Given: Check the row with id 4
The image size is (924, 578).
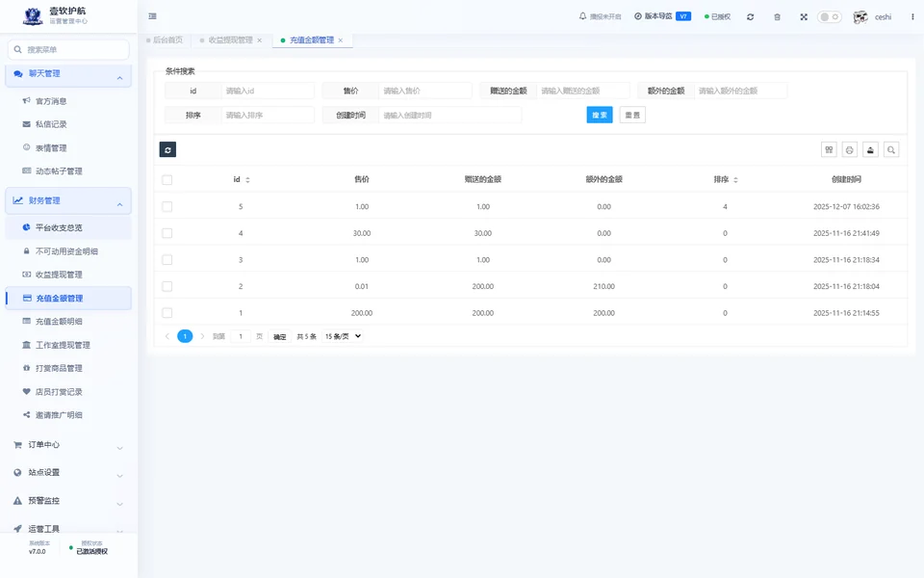Looking at the screenshot, I should pos(167,233).
